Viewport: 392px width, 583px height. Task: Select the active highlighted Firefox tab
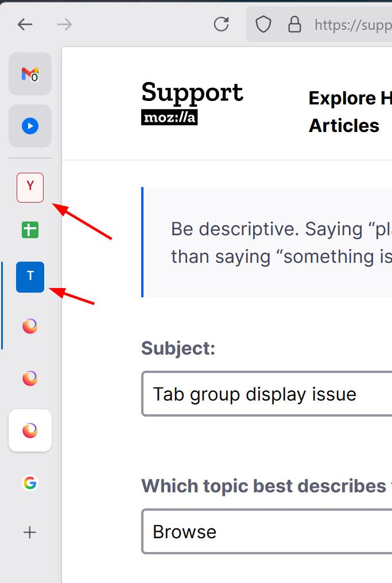(x=30, y=430)
